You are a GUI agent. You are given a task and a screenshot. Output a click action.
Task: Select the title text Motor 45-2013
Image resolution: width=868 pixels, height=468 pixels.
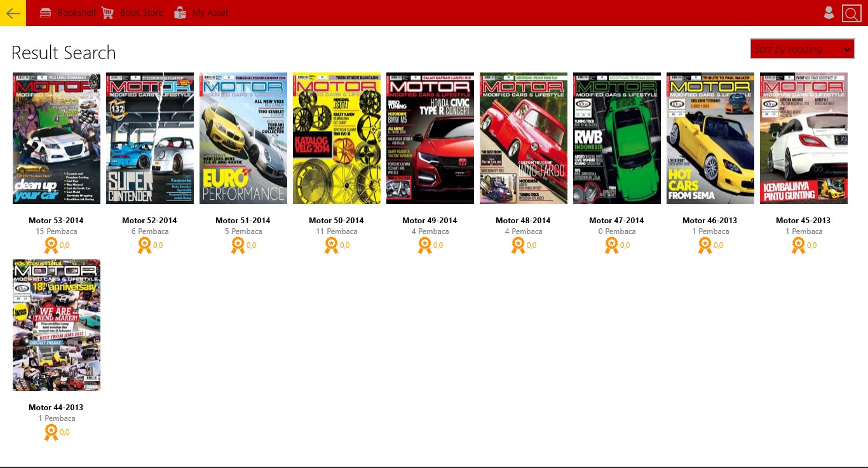803,221
